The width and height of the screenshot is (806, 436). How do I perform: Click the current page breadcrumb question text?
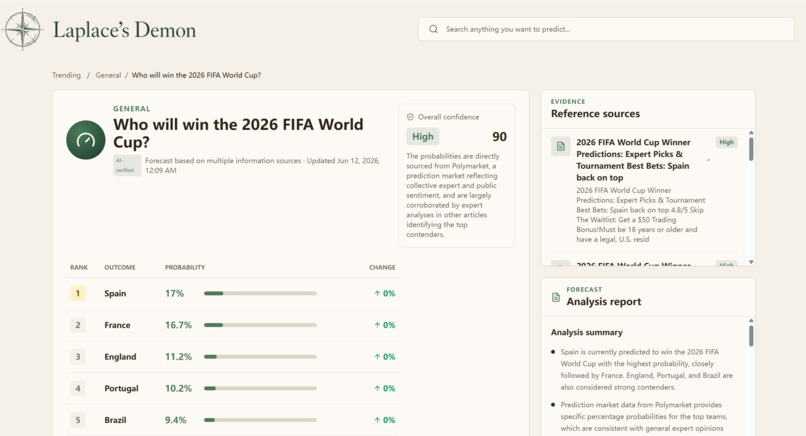(x=196, y=75)
